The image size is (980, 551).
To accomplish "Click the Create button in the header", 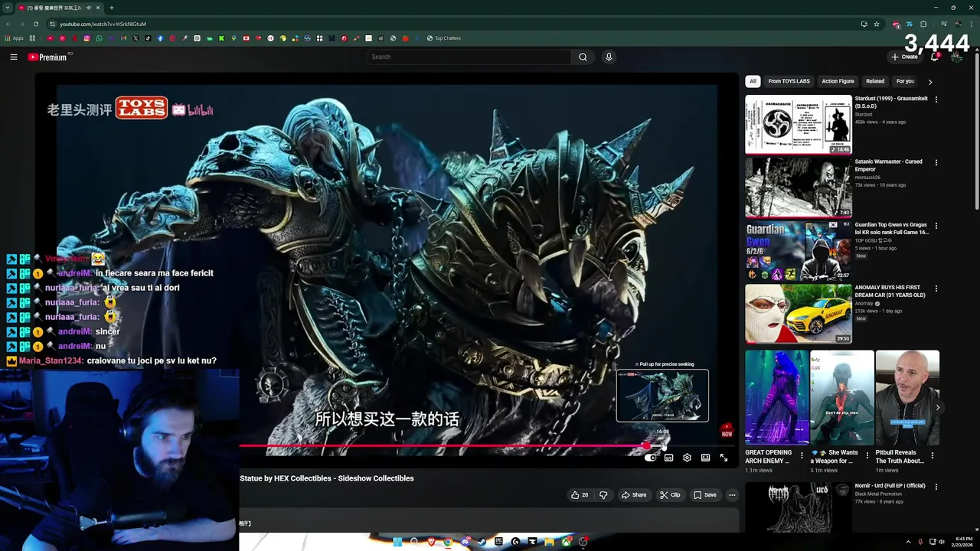I will click(904, 57).
